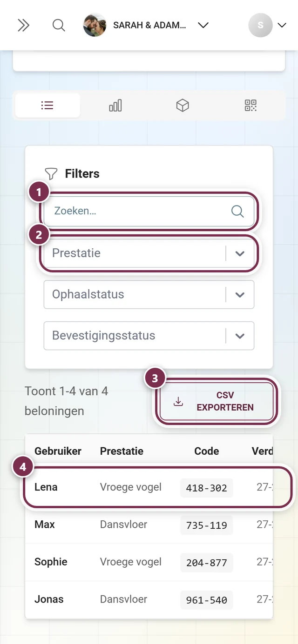Click the Filters funnel icon
298x644 pixels.
(x=51, y=174)
